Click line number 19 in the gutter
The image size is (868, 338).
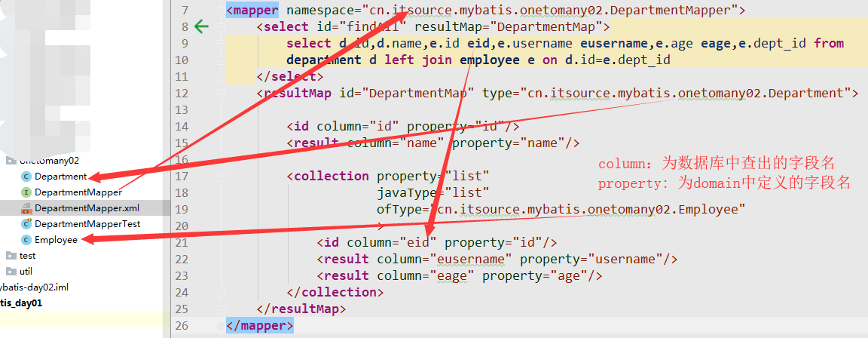click(x=181, y=210)
